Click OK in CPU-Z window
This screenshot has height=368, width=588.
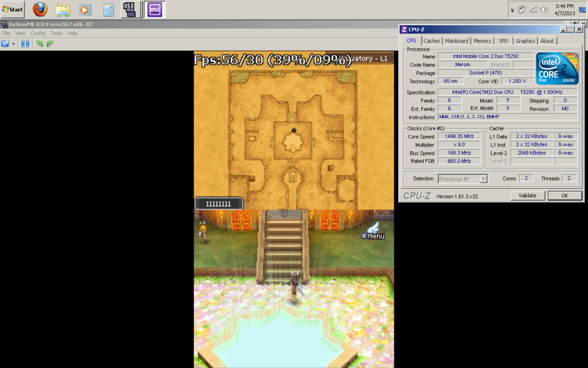pos(564,195)
